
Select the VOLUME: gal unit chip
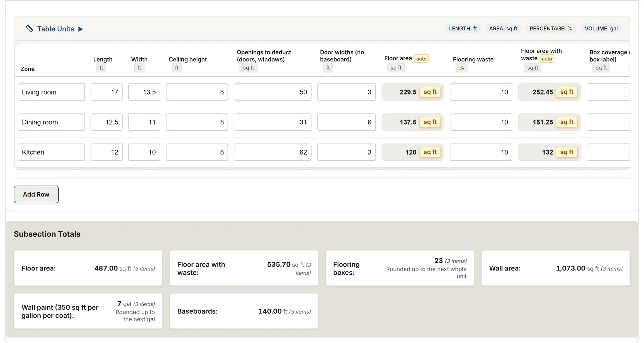601,29
